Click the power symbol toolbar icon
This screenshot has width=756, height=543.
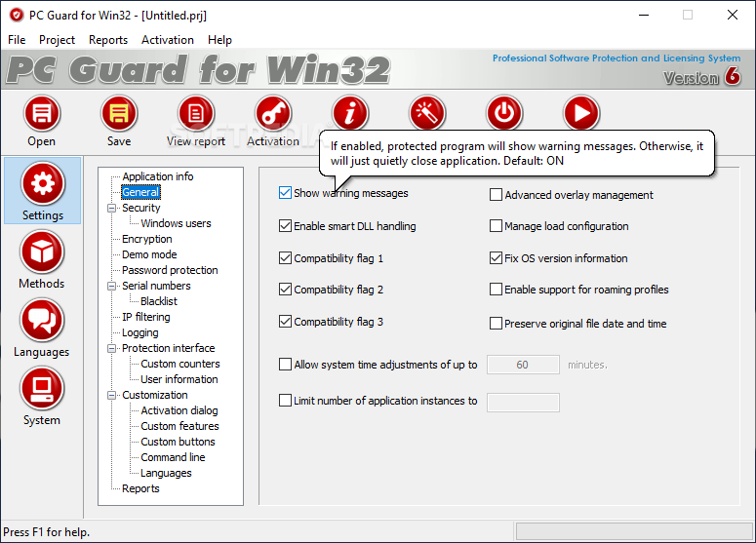click(504, 114)
